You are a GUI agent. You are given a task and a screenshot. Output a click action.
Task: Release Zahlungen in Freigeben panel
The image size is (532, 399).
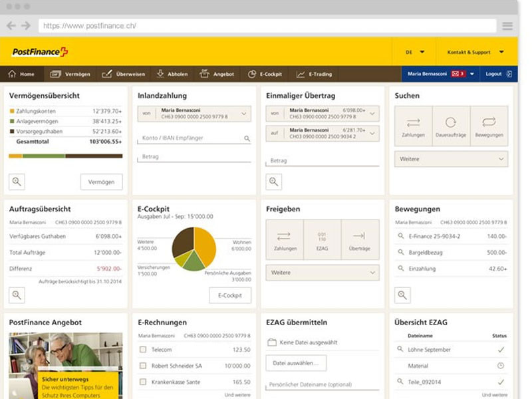pos(285,240)
